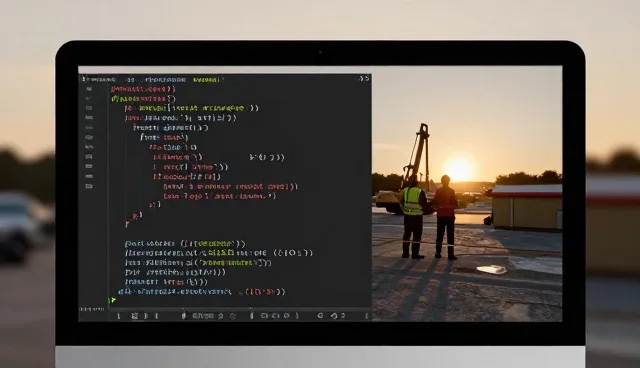Image resolution: width=640 pixels, height=368 pixels.
Task: Click the small gear-like icon in the status bar's middle
Action: [x=233, y=316]
